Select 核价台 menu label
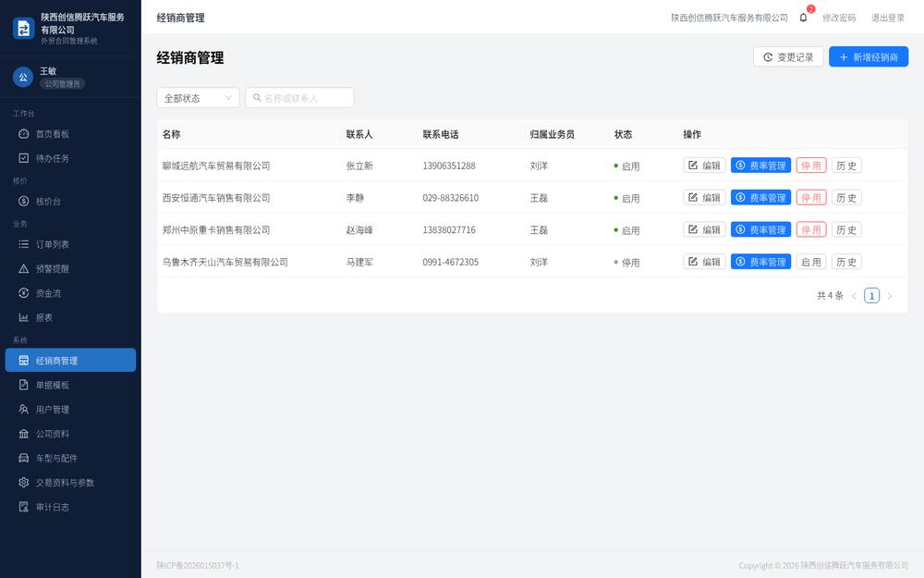 tap(48, 201)
